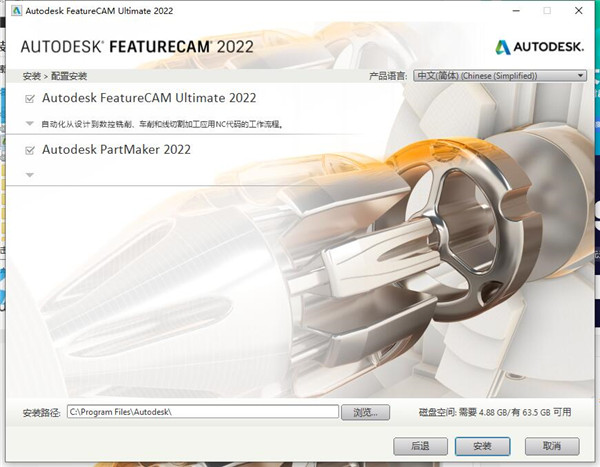Click the 安装 install button

(482, 446)
